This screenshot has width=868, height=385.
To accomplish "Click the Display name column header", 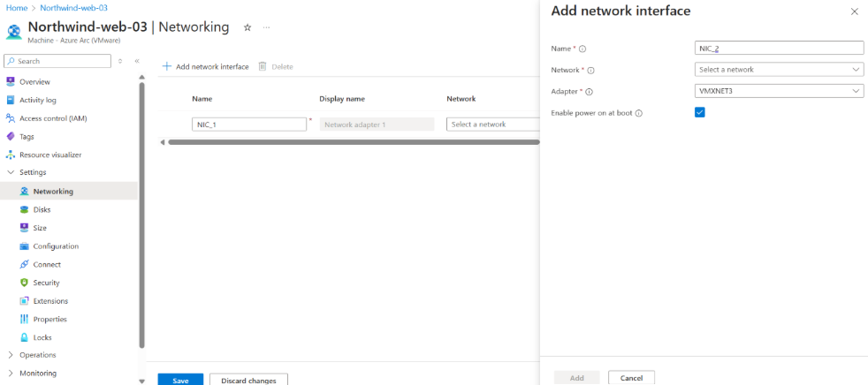I will [x=342, y=99].
